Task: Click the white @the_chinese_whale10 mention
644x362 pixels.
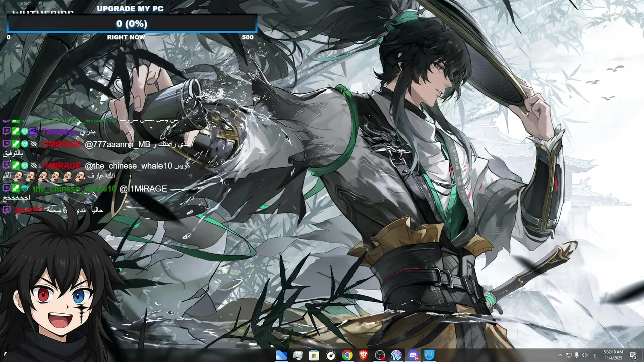Action: pos(128,166)
